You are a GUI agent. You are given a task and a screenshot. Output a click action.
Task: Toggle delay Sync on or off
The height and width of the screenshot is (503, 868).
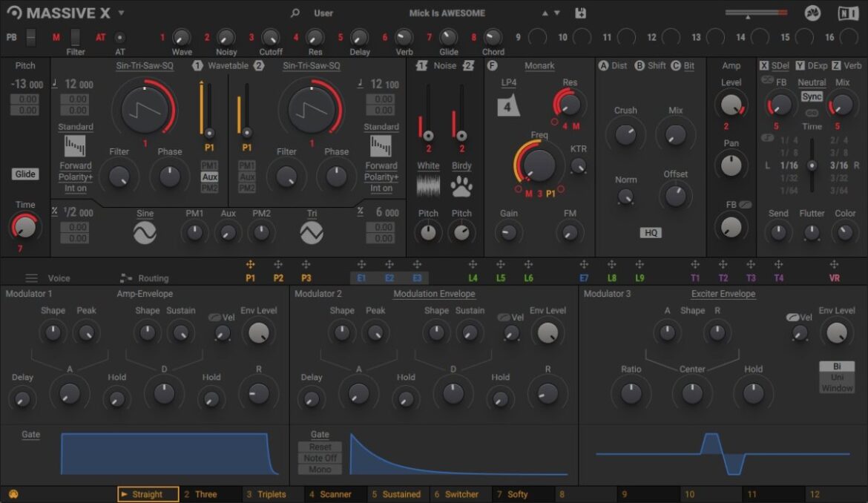pyautogui.click(x=812, y=97)
